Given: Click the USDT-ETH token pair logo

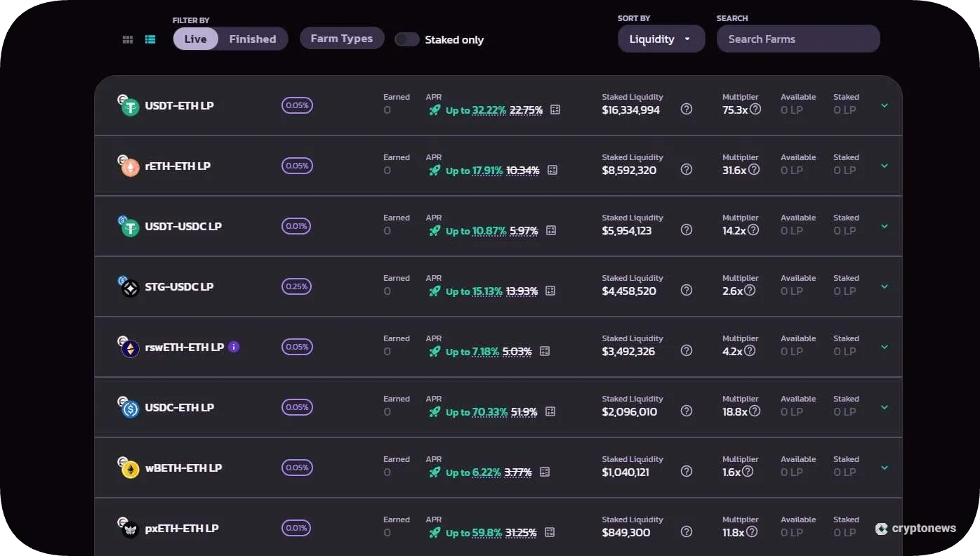Looking at the screenshot, I should point(129,105).
